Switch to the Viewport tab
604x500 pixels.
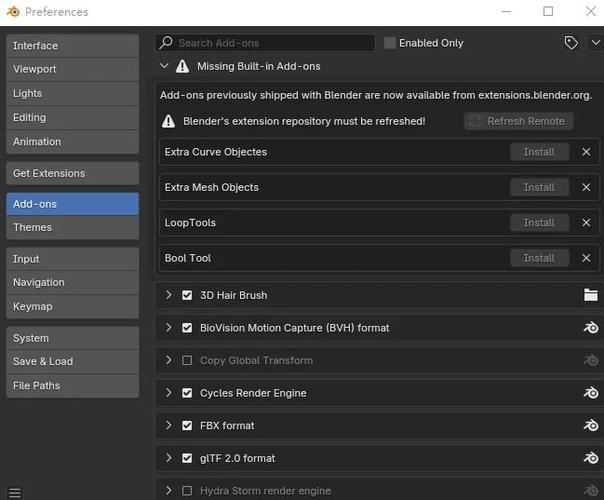point(72,69)
